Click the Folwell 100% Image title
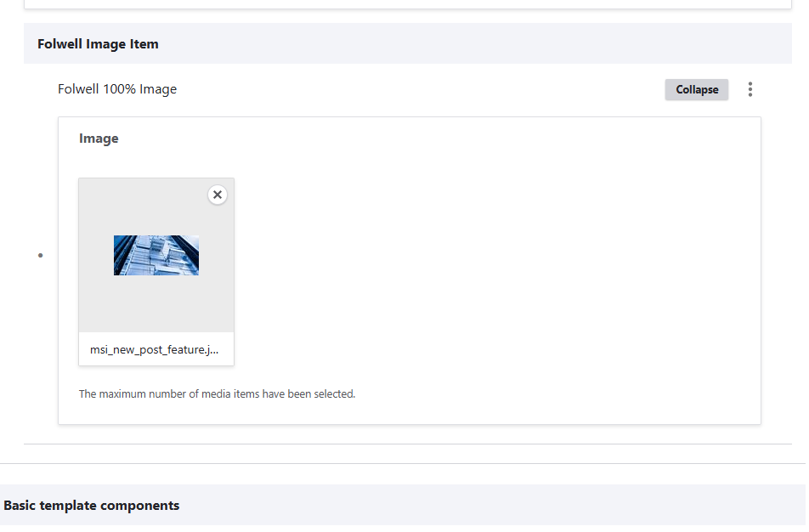 click(x=117, y=89)
